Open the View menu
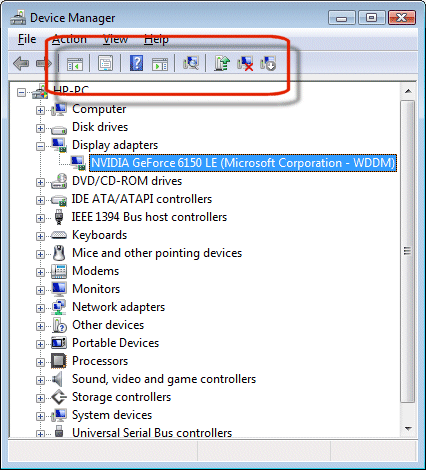The image size is (426, 470). pyautogui.click(x=115, y=39)
